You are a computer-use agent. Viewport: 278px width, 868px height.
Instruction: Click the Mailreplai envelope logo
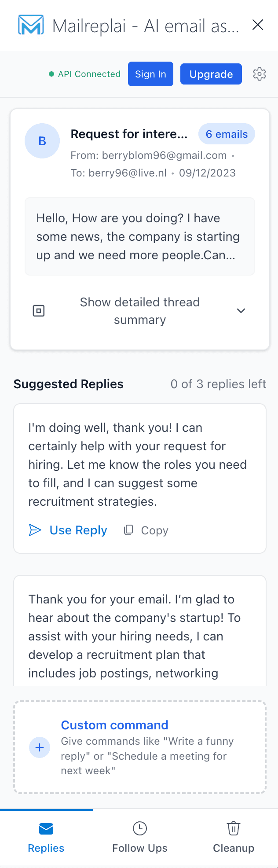(x=31, y=25)
